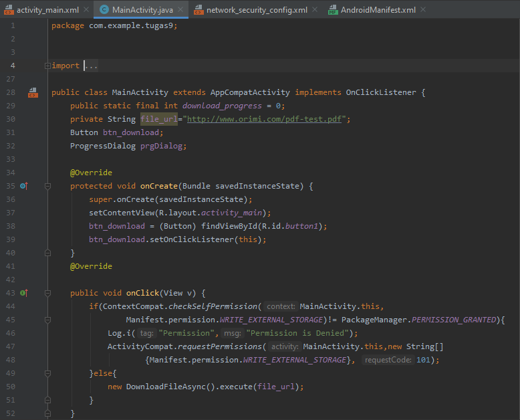Click the network_security_config.xml tab file icon
Screen dimensions: 520x420
199,10
